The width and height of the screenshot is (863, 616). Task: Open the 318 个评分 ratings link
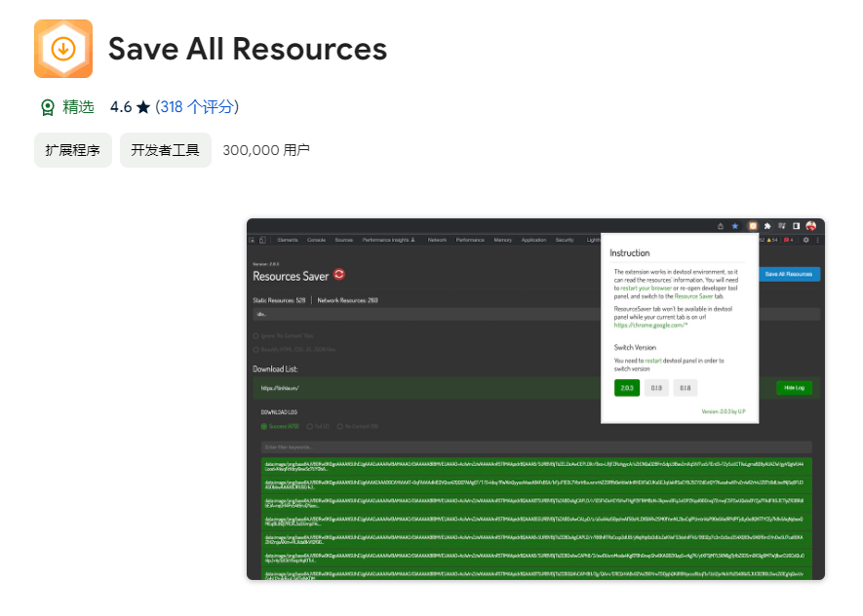[x=197, y=106]
